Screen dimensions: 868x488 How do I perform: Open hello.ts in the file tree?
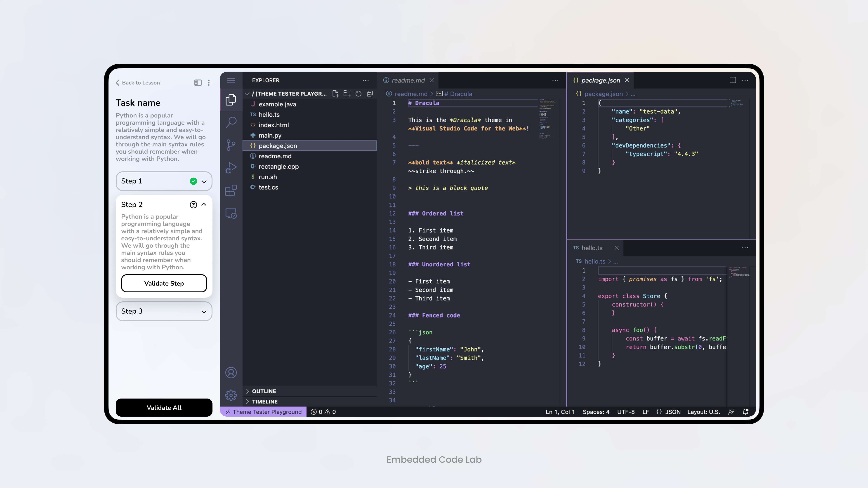pyautogui.click(x=309, y=115)
